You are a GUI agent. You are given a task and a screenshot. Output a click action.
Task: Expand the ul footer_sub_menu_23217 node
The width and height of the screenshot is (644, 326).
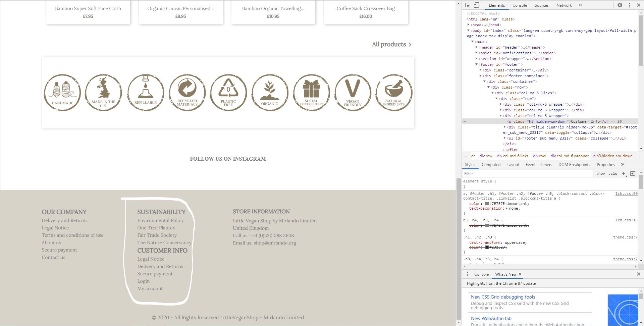[504, 138]
